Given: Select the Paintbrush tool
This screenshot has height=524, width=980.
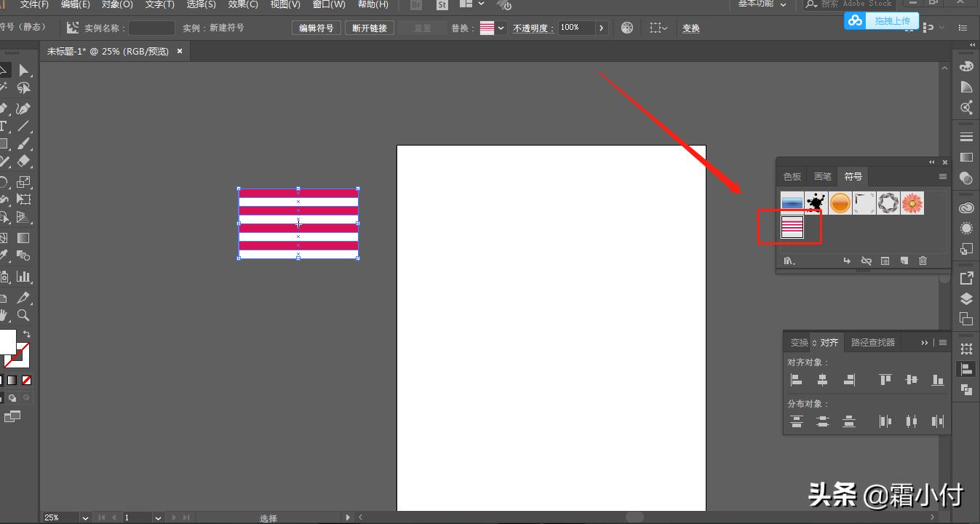Looking at the screenshot, I should coord(24,143).
